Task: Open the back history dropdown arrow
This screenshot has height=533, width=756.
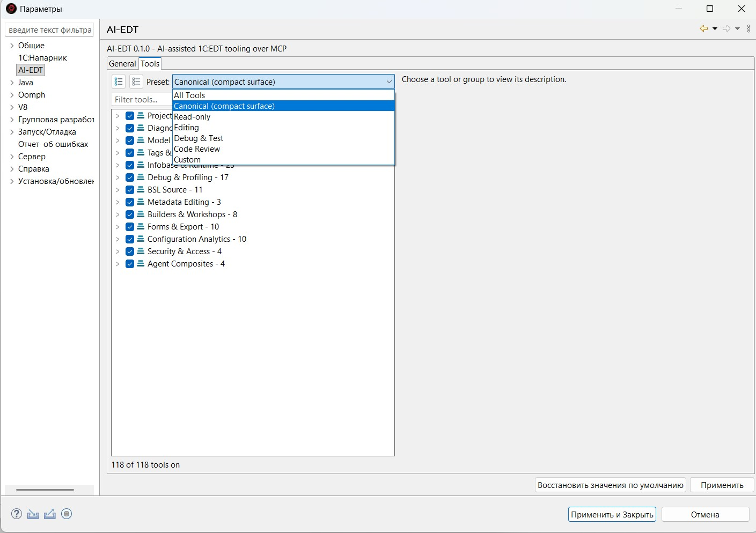Action: pos(715,29)
